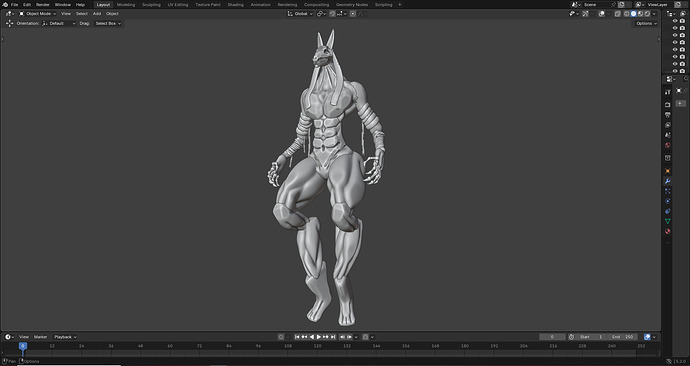Open the Render menu

tap(43, 4)
